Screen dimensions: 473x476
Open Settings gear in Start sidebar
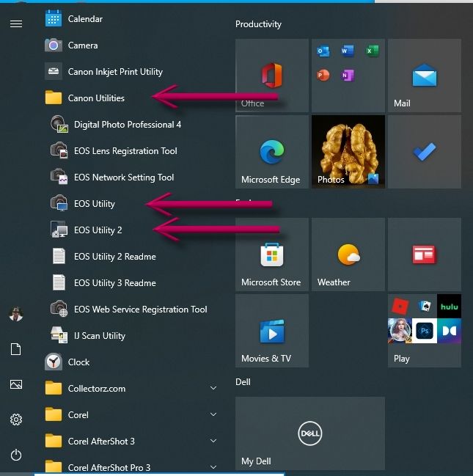point(16,420)
